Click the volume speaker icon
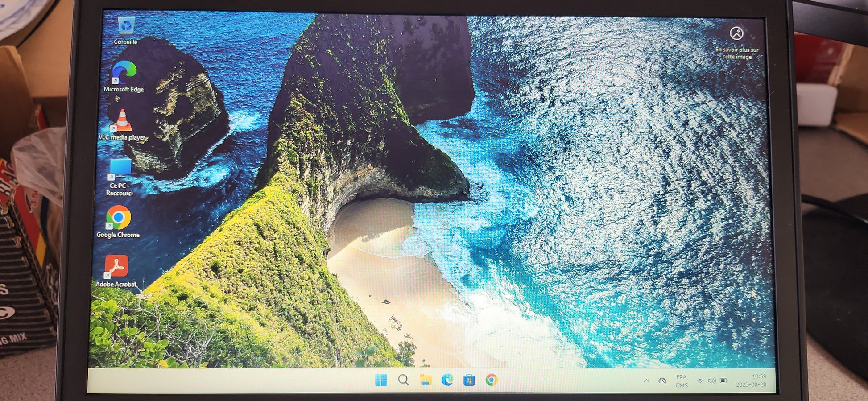Image resolution: width=868 pixels, height=401 pixels. point(712,381)
